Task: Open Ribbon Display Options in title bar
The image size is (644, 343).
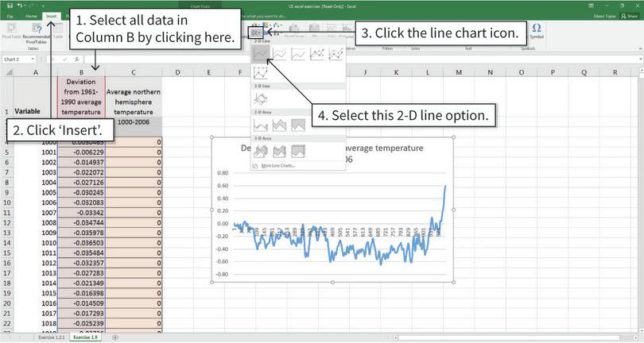Action: pyautogui.click(x=591, y=6)
